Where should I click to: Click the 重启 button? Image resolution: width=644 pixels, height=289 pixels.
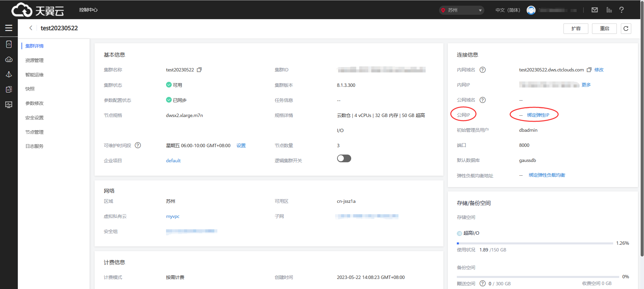604,28
